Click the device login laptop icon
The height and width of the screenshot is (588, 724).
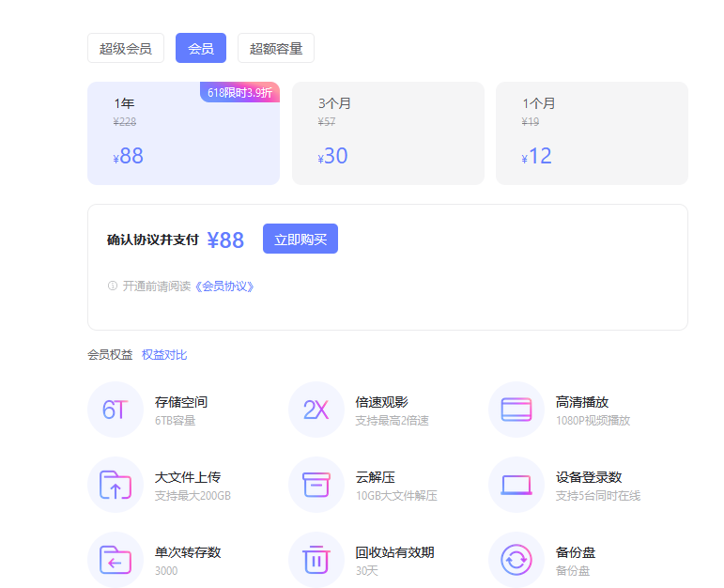[x=516, y=485]
